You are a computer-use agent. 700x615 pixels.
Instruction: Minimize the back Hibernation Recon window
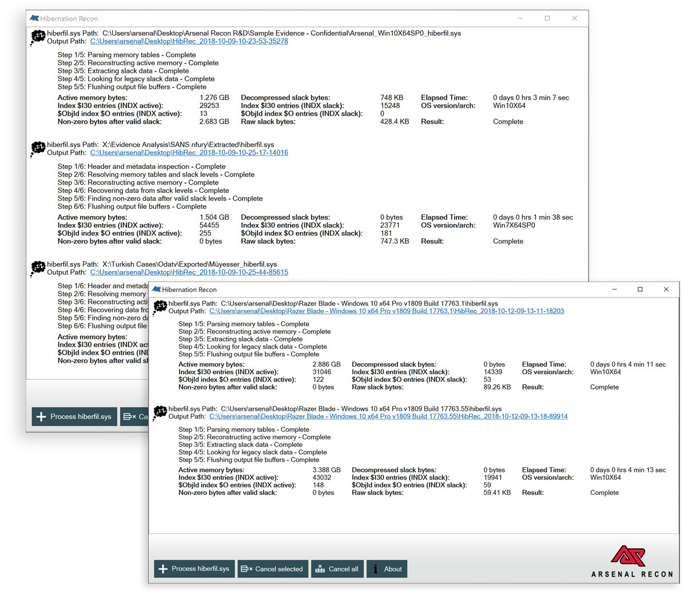click(x=520, y=18)
